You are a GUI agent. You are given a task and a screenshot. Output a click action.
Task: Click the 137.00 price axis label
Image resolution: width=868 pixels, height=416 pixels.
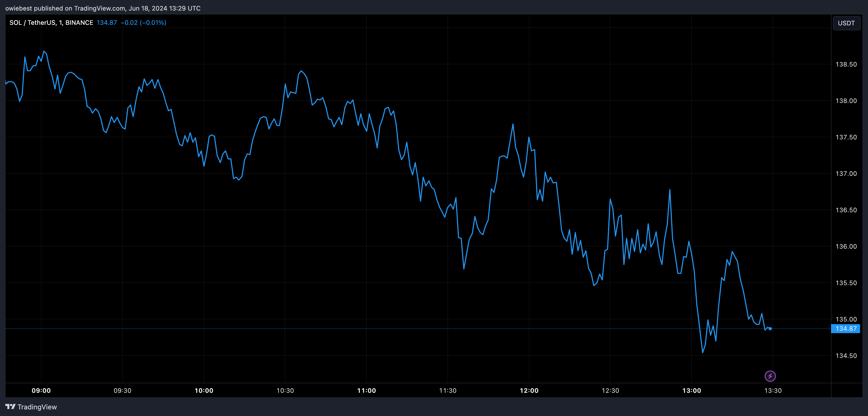pyautogui.click(x=846, y=173)
